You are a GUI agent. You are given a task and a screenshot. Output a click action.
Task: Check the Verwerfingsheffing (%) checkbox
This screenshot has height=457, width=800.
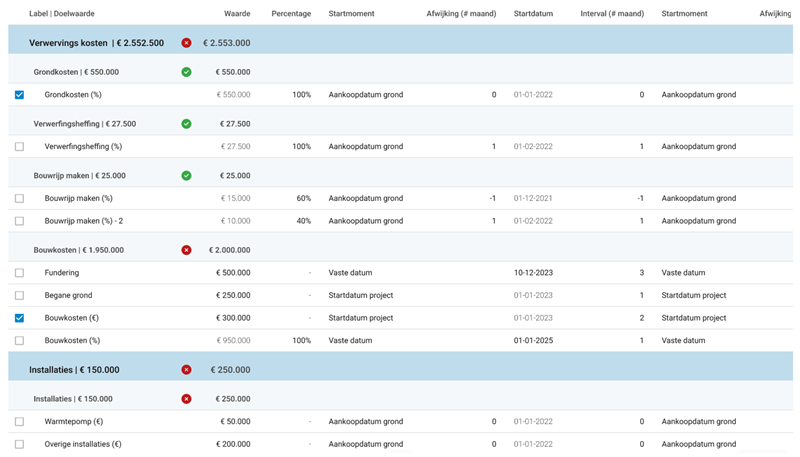[20, 147]
